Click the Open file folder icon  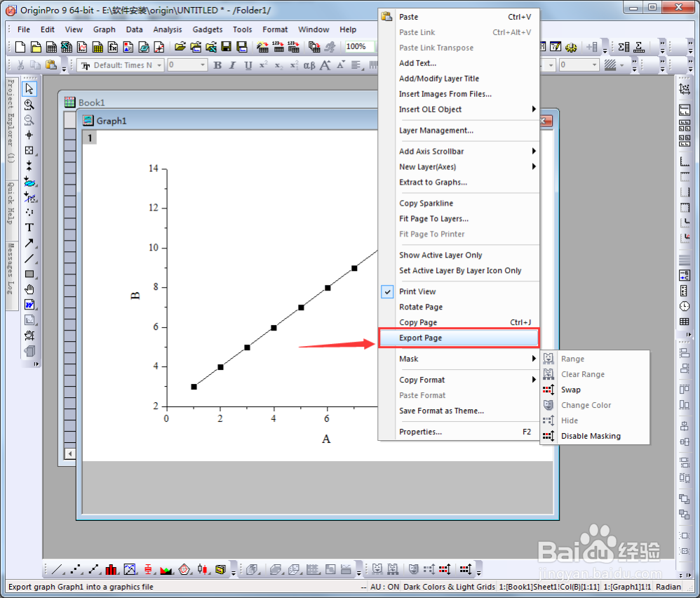[180, 46]
